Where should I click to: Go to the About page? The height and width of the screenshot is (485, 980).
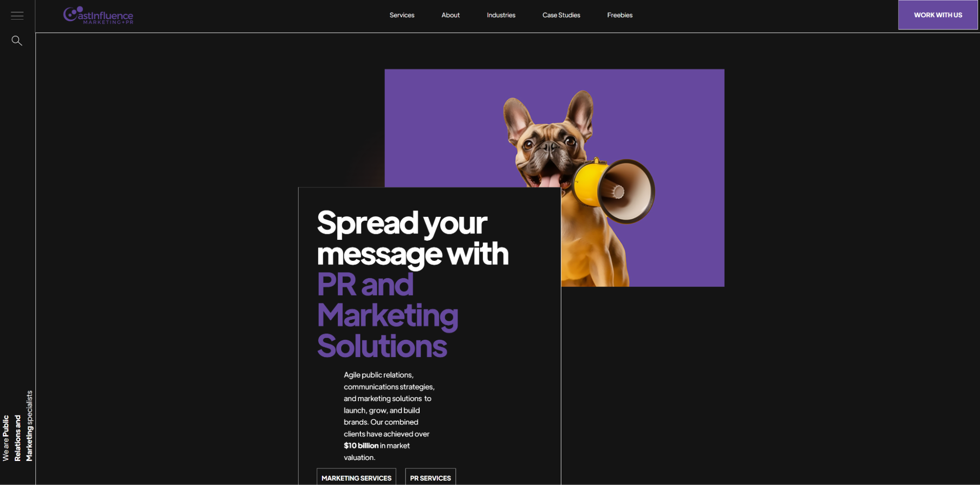(451, 15)
